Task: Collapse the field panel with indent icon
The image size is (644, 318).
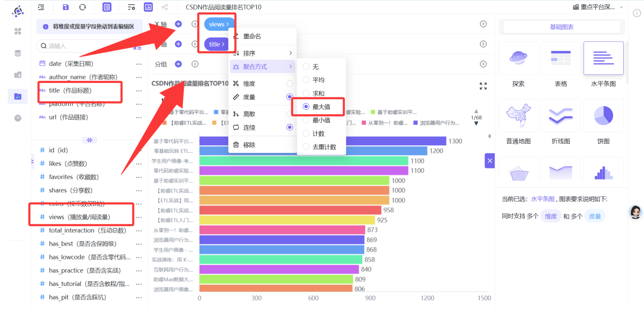Action: [41, 7]
